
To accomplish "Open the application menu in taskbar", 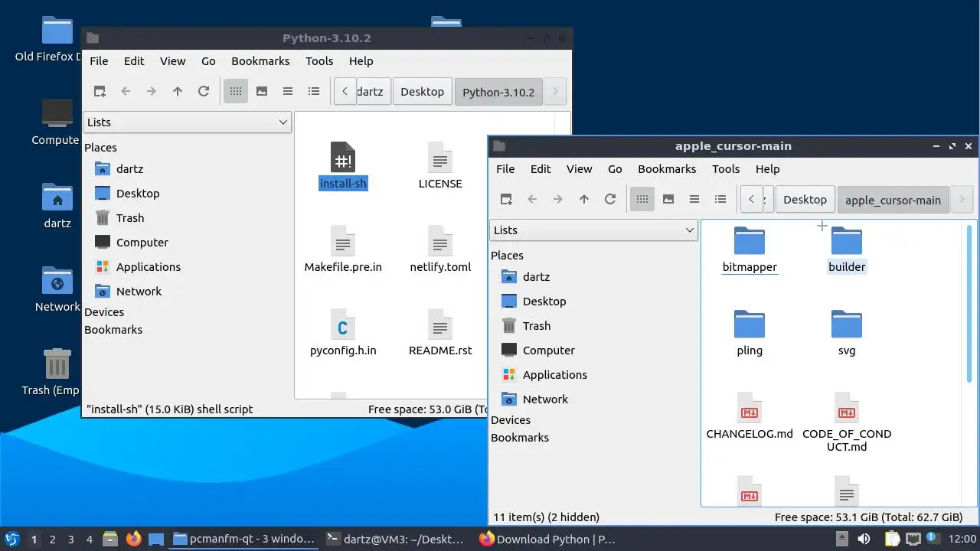I will pyautogui.click(x=11, y=539).
